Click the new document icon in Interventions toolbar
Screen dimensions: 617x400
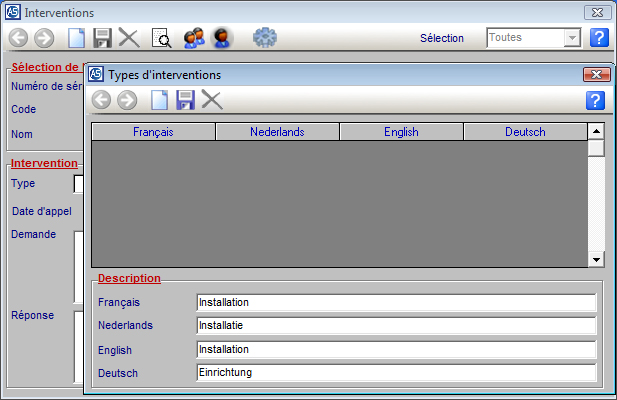coord(77,38)
